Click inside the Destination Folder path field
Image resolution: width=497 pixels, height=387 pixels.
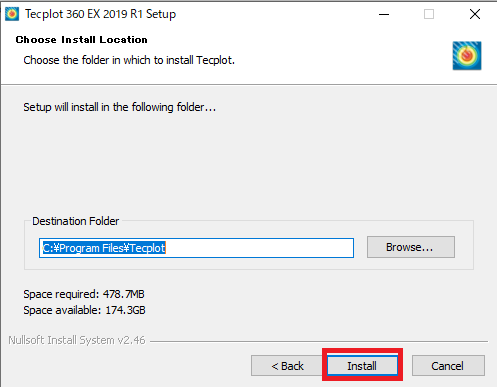pos(196,248)
